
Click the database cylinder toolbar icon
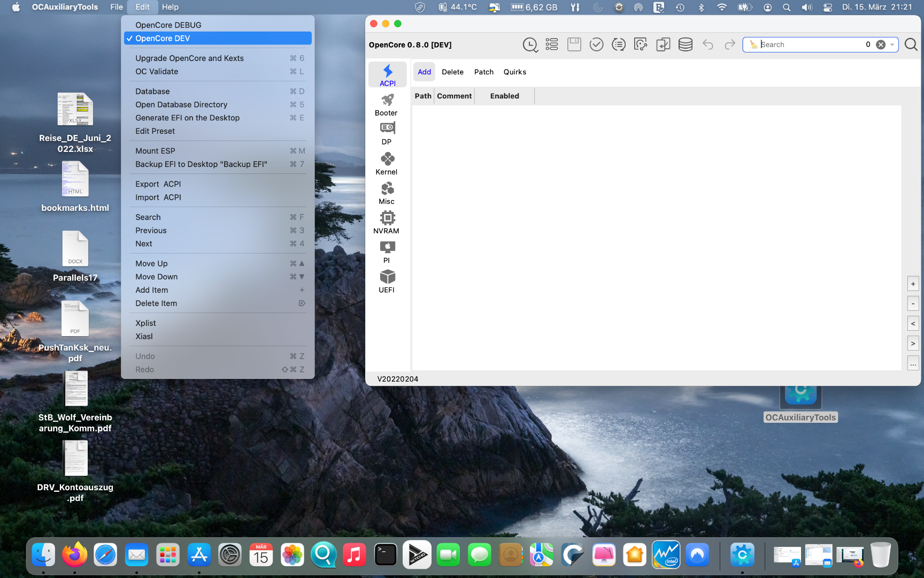[x=685, y=45]
